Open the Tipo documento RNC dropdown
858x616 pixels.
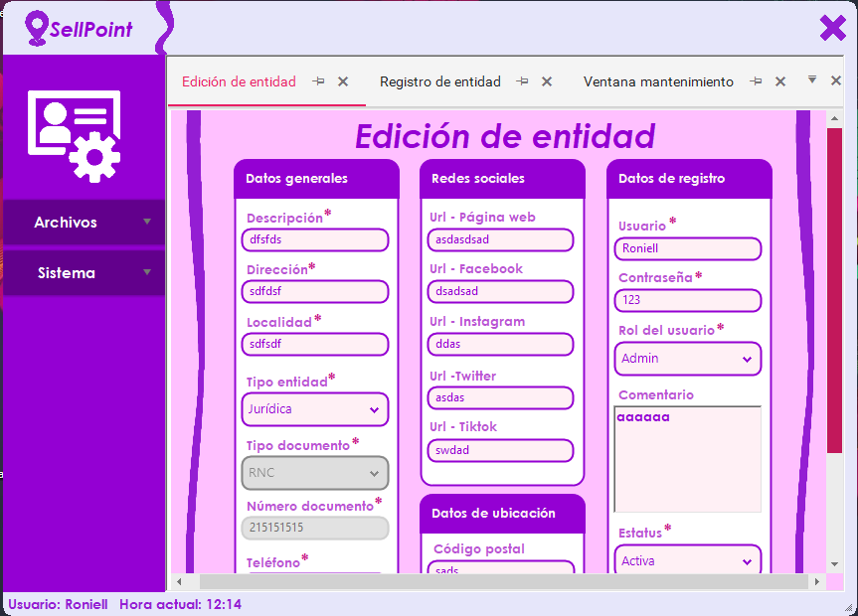[315, 473]
